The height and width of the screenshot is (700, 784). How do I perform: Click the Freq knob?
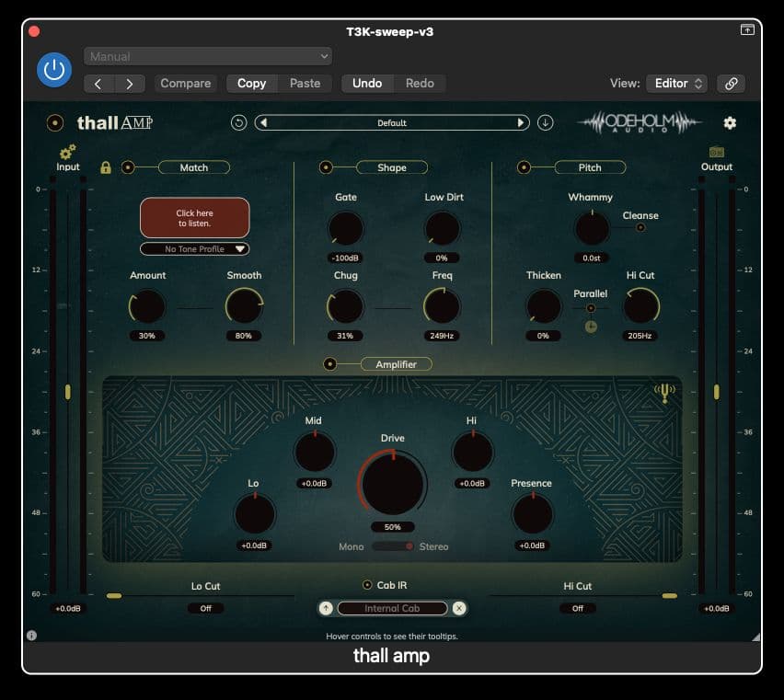[443, 307]
